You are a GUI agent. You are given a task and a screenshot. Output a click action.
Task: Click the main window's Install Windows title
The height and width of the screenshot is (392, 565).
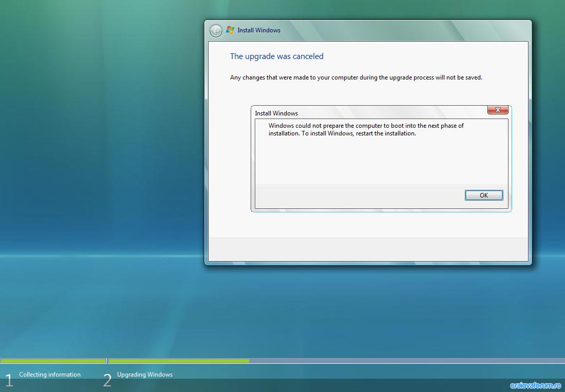tap(259, 30)
